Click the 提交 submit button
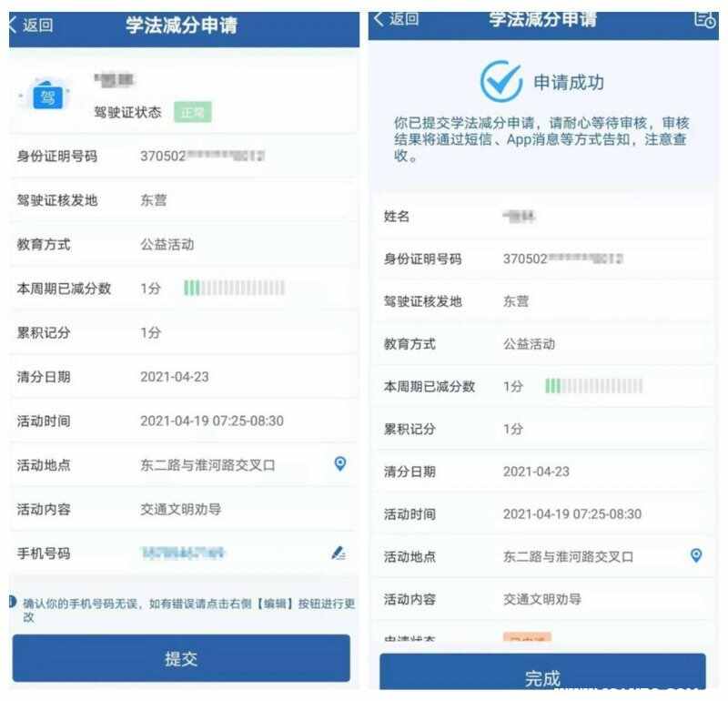Image resolution: width=728 pixels, height=701 pixels. coord(181,658)
